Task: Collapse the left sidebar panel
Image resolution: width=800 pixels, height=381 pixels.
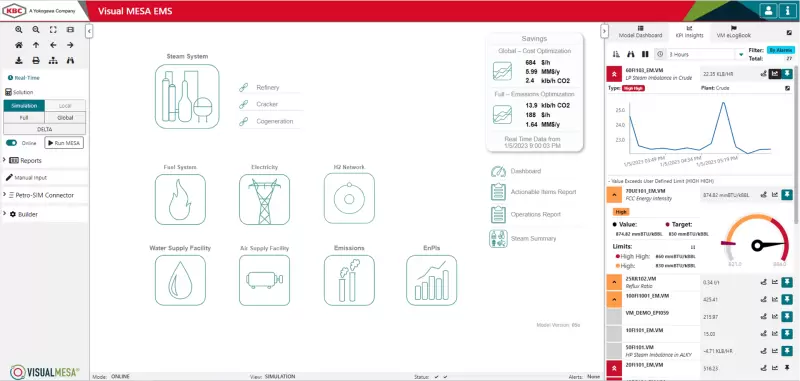Action: 89,31
